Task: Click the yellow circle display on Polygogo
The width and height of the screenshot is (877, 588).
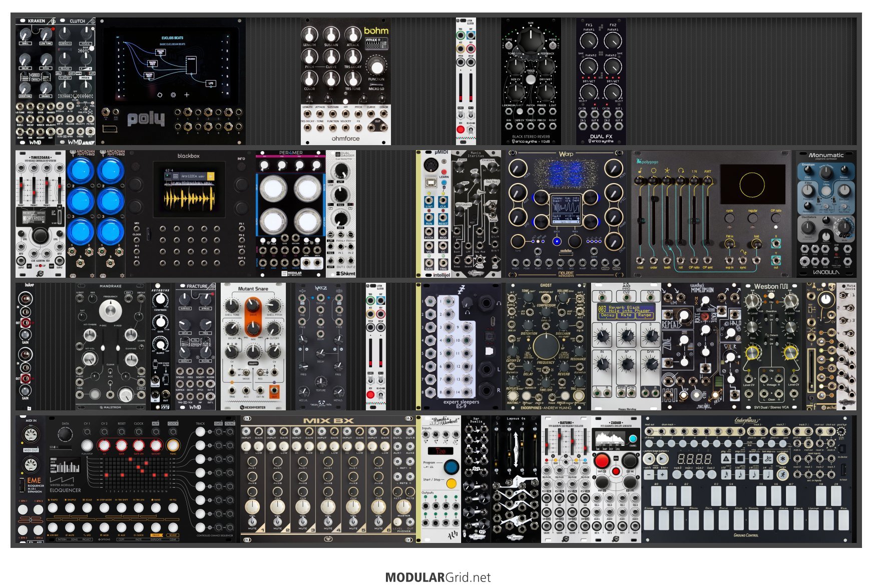Action: [752, 185]
